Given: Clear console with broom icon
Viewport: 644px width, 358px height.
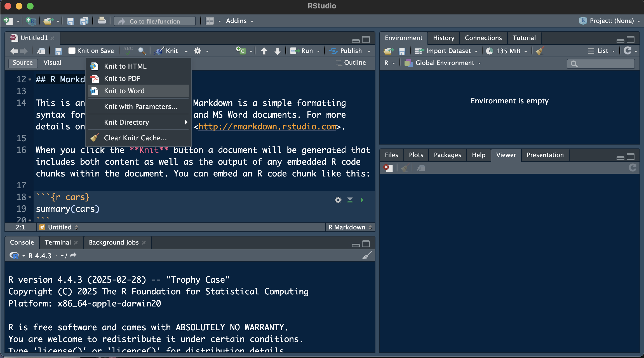Looking at the screenshot, I should tap(367, 255).
